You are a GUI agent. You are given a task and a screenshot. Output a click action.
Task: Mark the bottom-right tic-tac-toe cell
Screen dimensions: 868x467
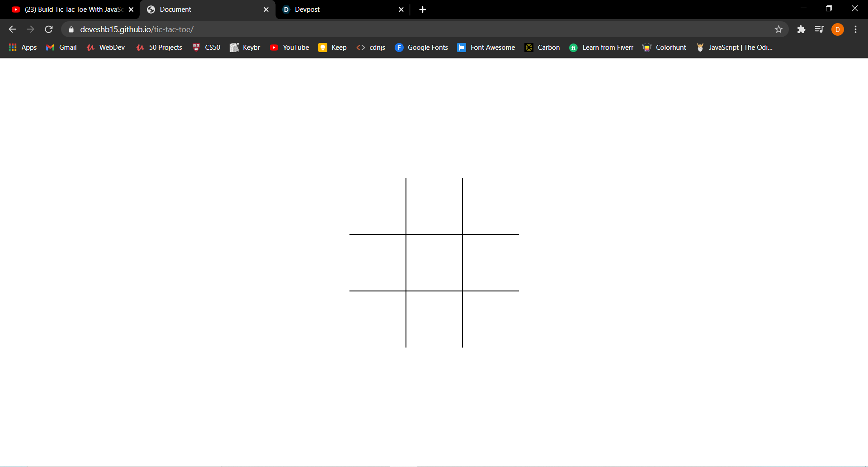pos(491,319)
